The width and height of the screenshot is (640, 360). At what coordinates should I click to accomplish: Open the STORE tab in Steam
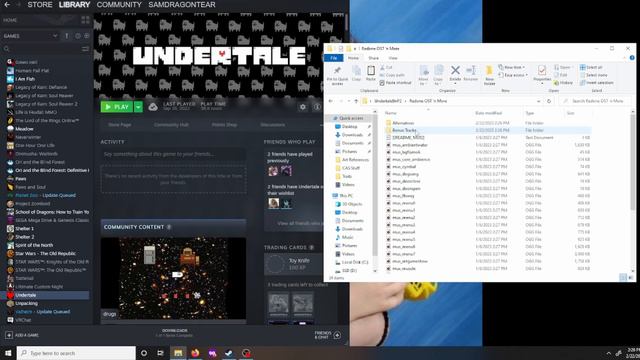pyautogui.click(x=40, y=4)
